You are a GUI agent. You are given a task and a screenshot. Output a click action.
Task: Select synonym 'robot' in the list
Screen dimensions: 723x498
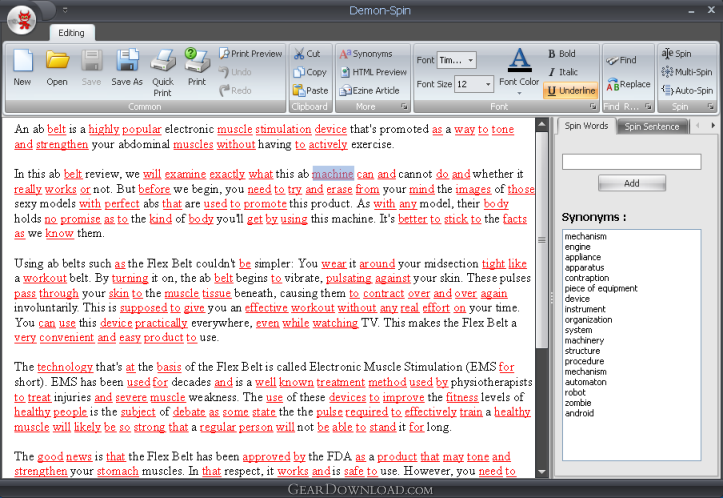pyautogui.click(x=575, y=392)
